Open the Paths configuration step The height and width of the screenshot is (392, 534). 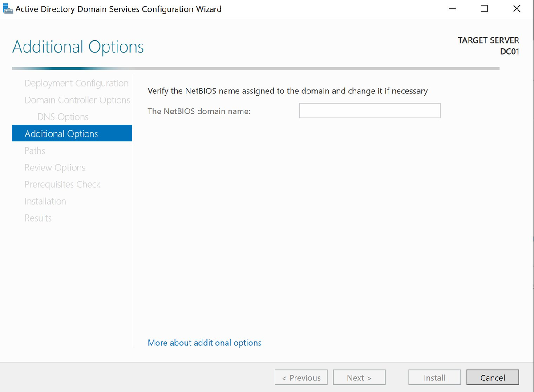pos(35,150)
